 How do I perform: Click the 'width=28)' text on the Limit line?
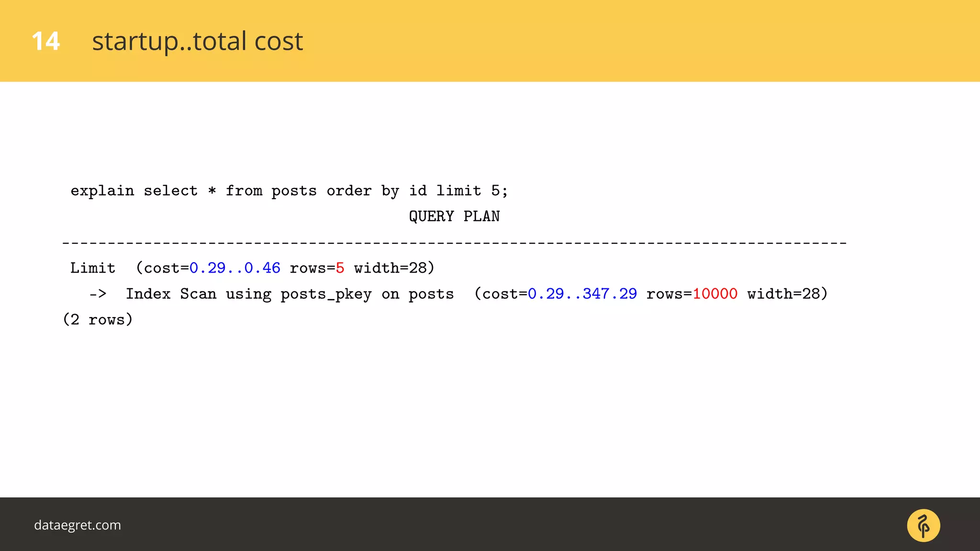[x=394, y=268]
